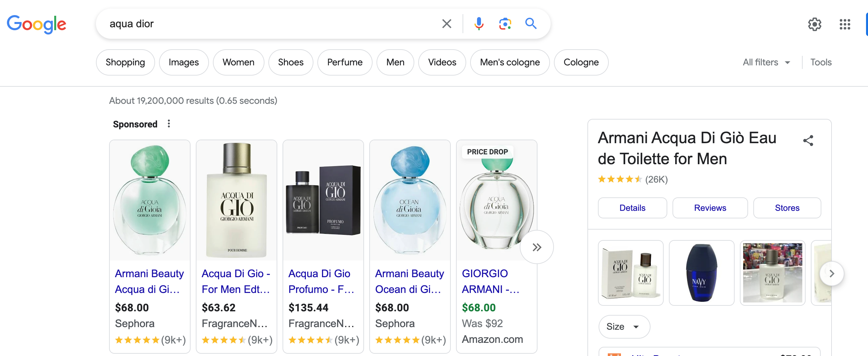868x356 pixels.
Task: Open Google Lens image search icon
Action: pos(505,24)
